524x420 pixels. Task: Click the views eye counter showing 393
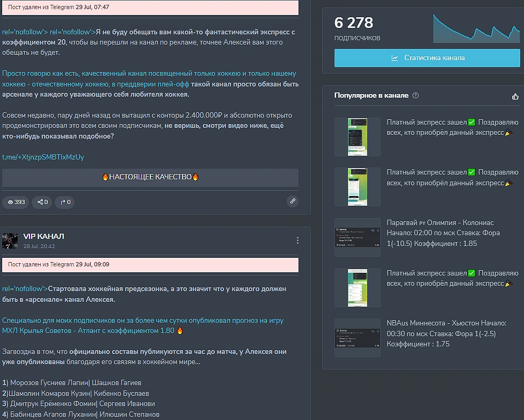[16, 202]
